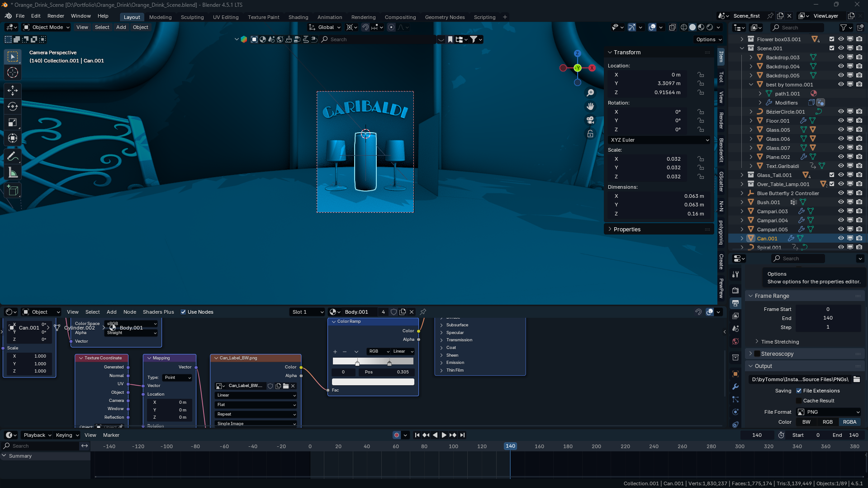Toggle camera view icon in viewport

coord(590,120)
